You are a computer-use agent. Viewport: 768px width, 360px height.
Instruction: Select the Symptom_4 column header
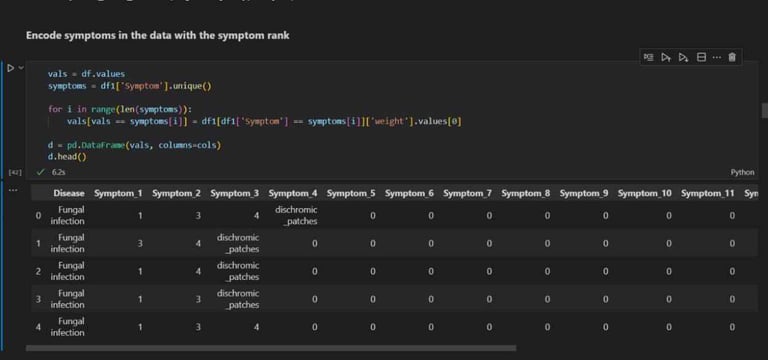(x=293, y=193)
